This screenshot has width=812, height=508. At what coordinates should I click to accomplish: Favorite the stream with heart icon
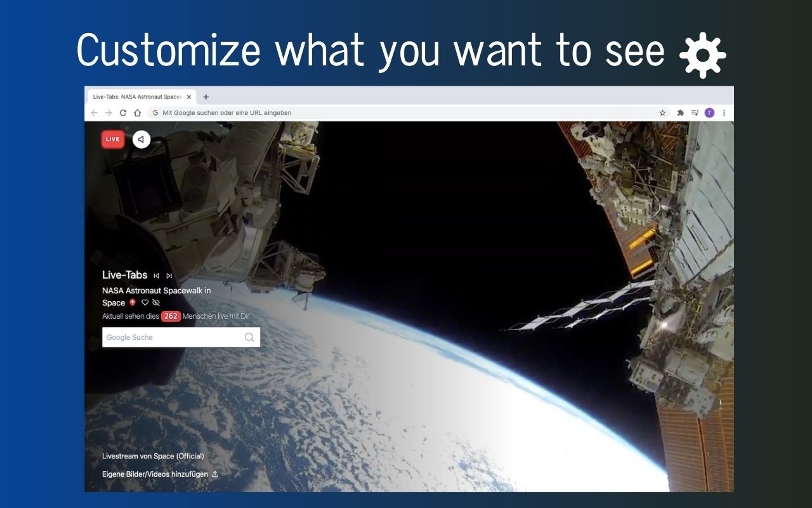click(x=145, y=303)
